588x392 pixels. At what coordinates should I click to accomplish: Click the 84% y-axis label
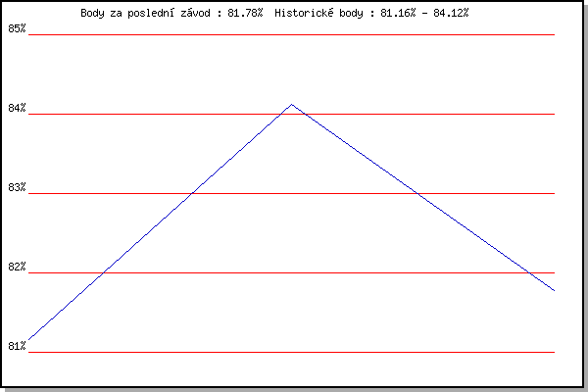pos(17,108)
